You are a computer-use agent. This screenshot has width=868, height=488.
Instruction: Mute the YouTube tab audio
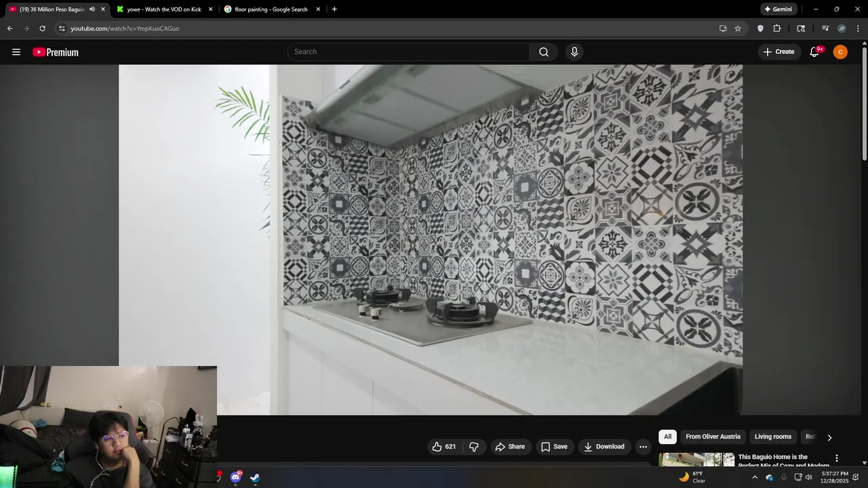(92, 9)
